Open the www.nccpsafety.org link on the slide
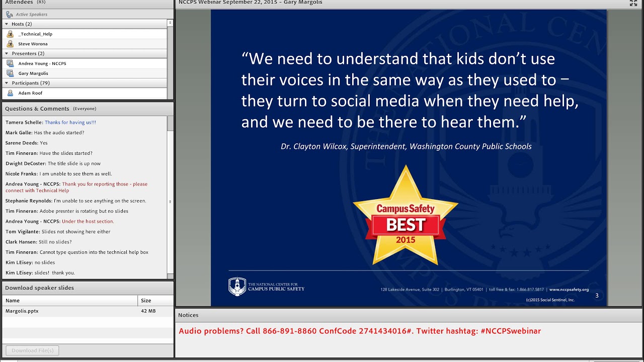The height and width of the screenshot is (362, 644). click(569, 290)
